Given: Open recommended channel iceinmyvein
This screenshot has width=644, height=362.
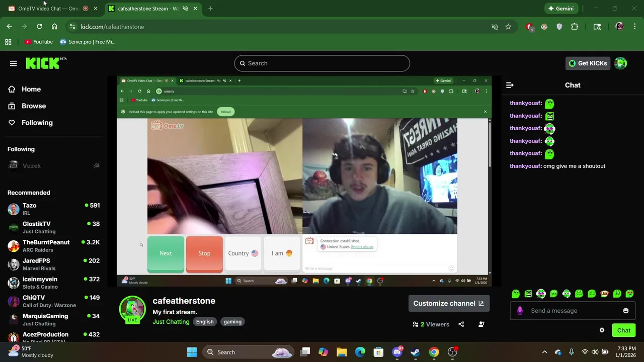Looking at the screenshot, I should [54, 283].
